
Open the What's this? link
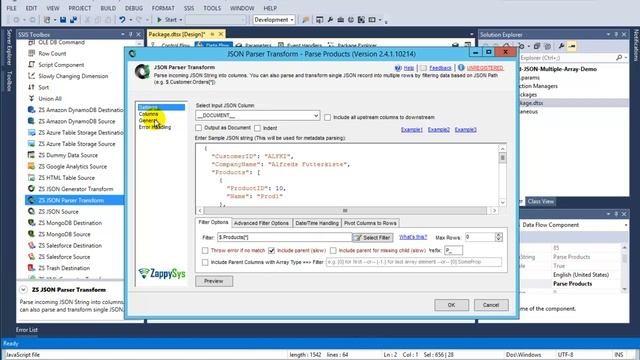tap(413, 237)
